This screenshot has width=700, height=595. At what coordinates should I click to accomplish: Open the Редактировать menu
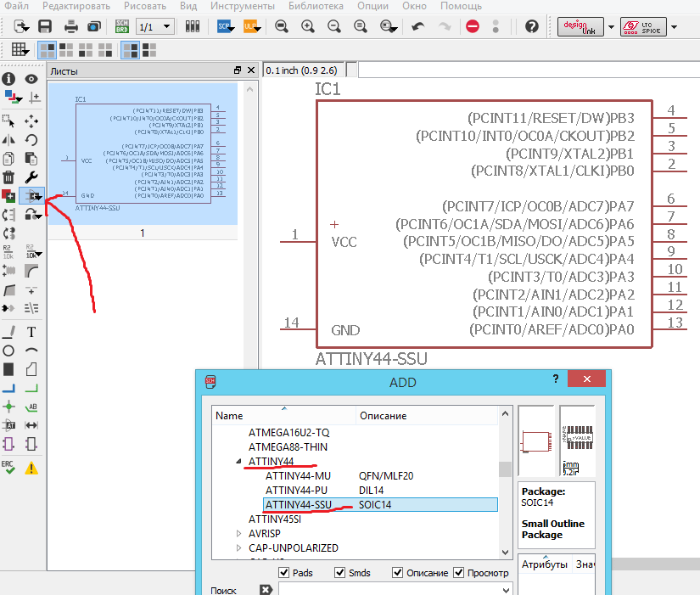pos(76,6)
